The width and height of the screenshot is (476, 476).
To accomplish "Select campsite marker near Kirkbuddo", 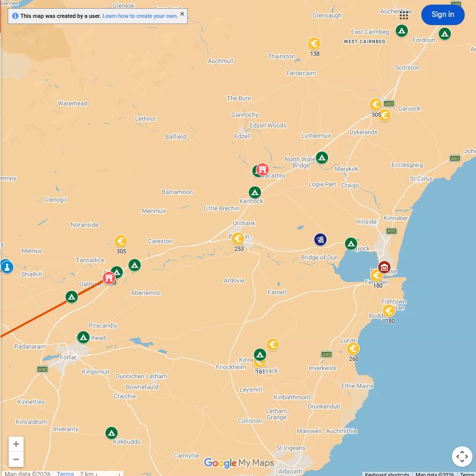I will [x=112, y=433].
